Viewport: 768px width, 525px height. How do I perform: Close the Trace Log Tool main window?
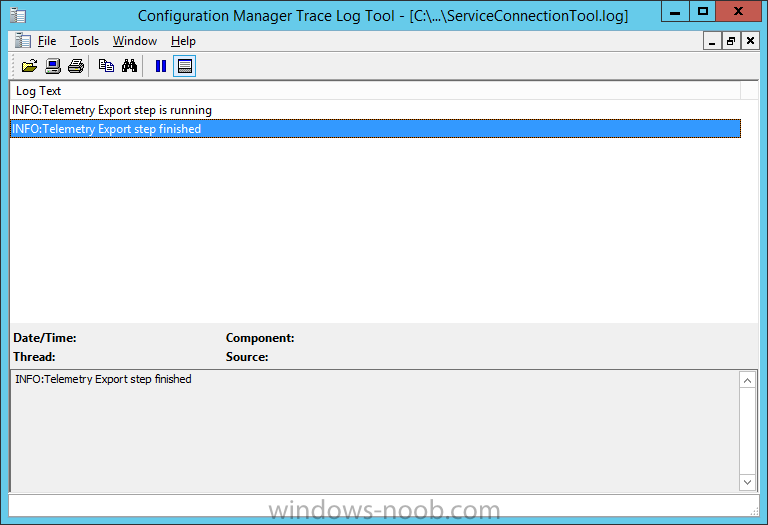pos(738,12)
